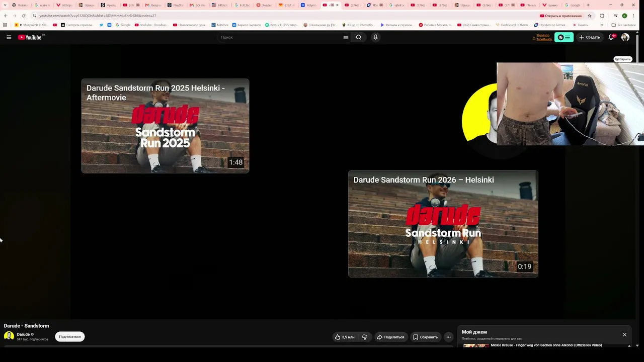Switch to the Новая tab
Image resolution: width=644 pixels, height=362 pixels.
click(20, 5)
